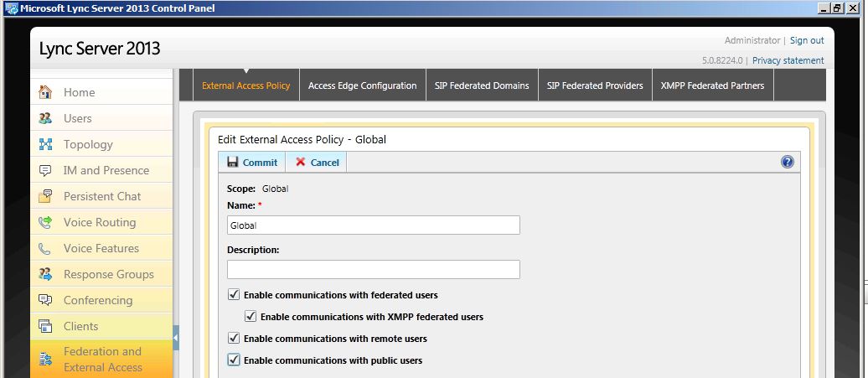Screen dimensions: 868x378
Task: Toggle communications with public users checkbox
Action: [234, 360]
